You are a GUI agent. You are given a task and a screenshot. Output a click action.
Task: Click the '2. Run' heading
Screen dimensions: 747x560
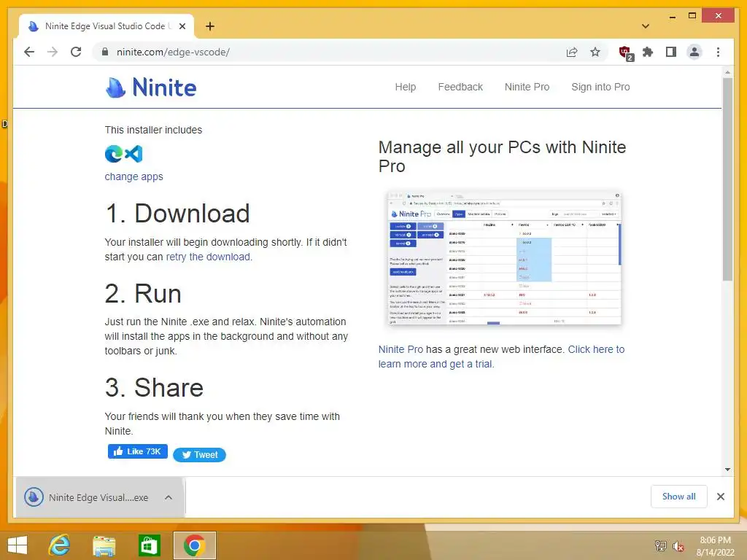[x=143, y=293]
